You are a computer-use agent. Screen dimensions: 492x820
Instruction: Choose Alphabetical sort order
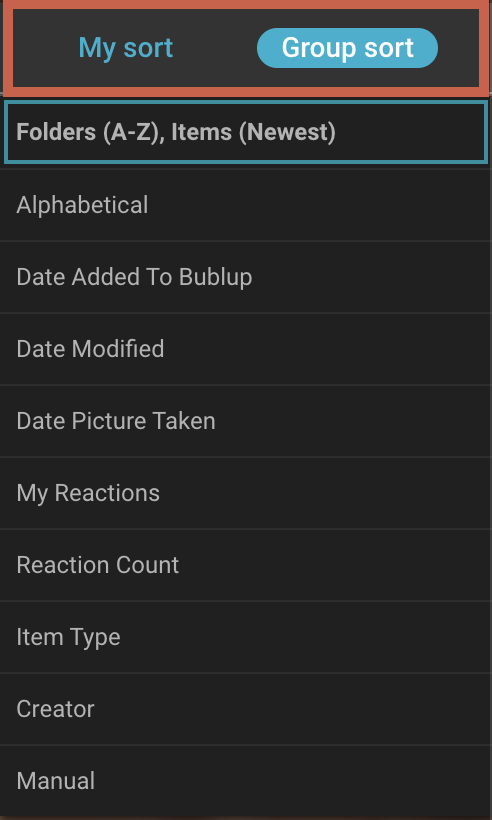pyautogui.click(x=246, y=204)
